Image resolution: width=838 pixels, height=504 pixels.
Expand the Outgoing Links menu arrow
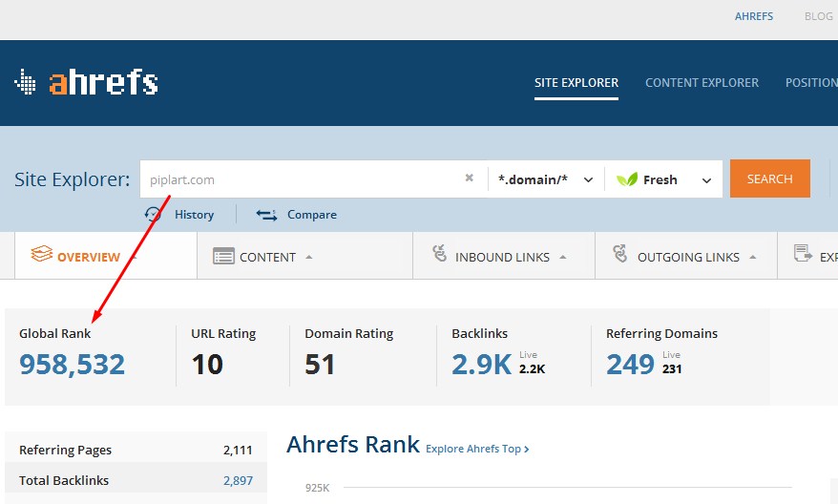point(753,257)
